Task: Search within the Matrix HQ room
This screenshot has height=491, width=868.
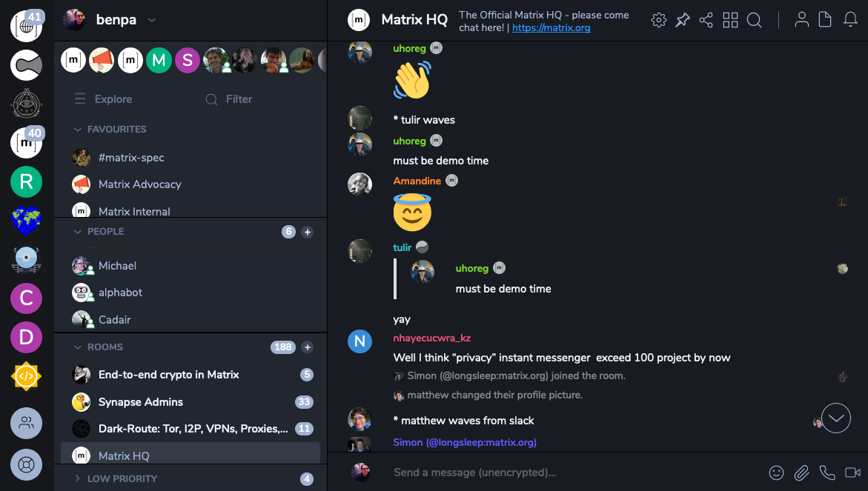Action: pyautogui.click(x=754, y=21)
